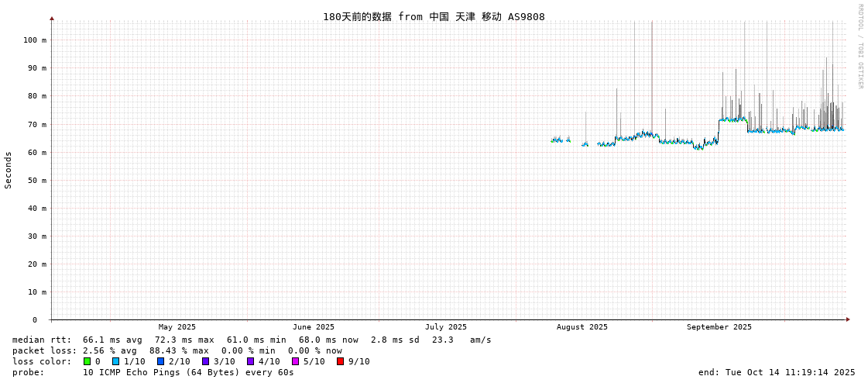Click the end timestamp Tue Oct 14 text
The width and height of the screenshot is (868, 383).
[777, 372]
